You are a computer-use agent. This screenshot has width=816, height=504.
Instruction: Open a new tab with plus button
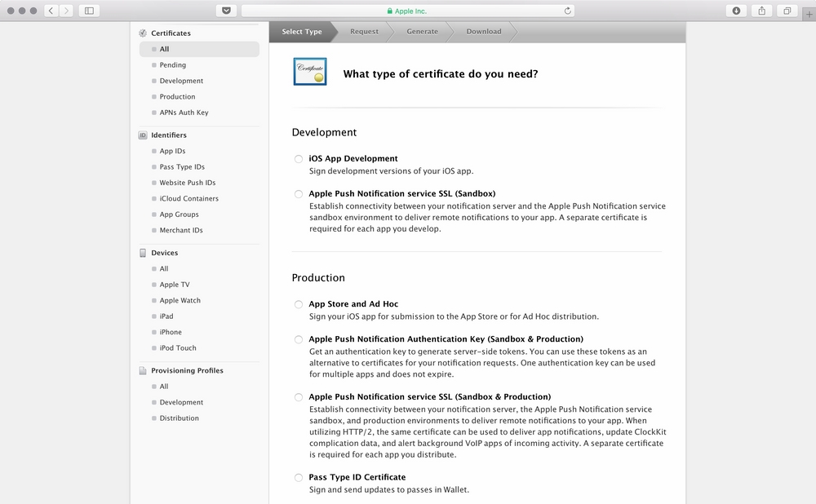click(809, 15)
